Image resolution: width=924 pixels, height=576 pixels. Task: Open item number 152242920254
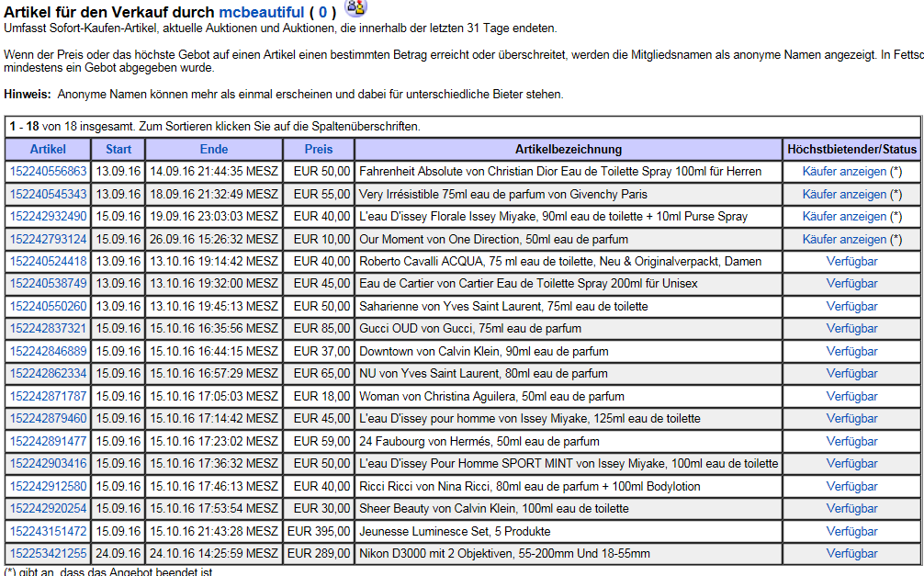coord(49,509)
